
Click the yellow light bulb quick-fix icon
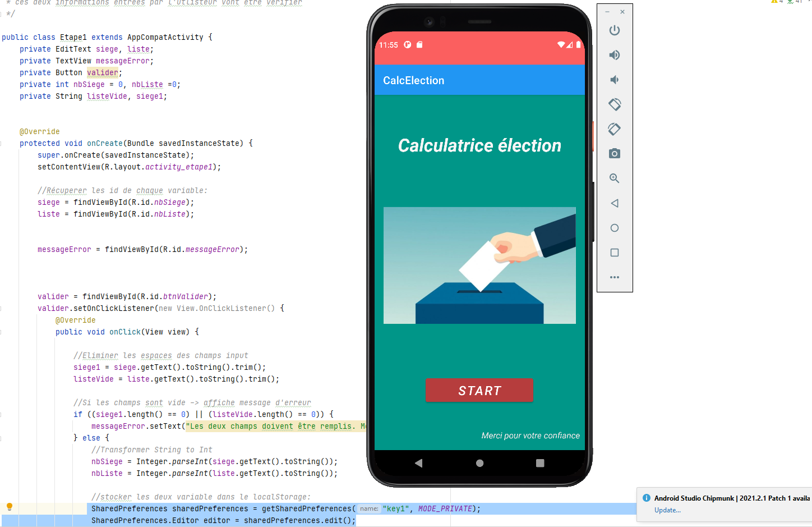(x=10, y=507)
